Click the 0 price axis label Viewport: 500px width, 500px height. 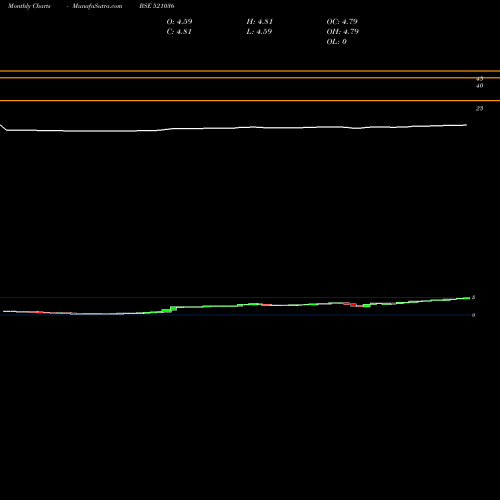click(473, 315)
